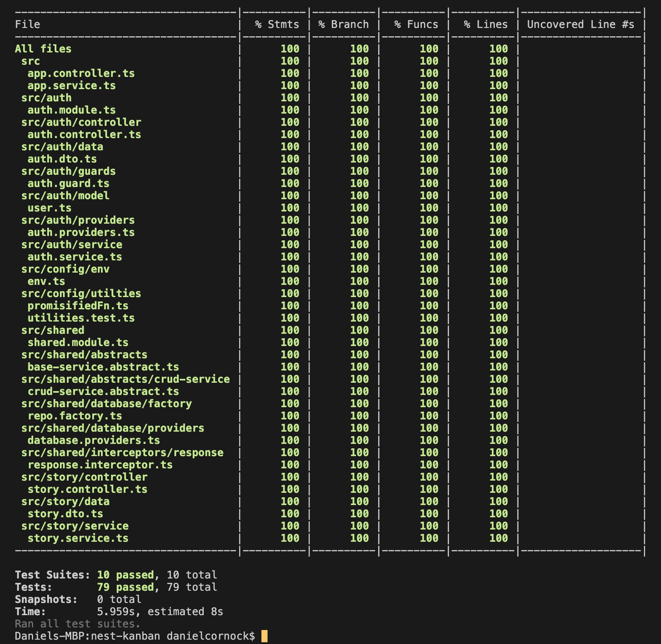Select 'crud-service.abstract.ts' file name
The image size is (661, 644).
[x=103, y=391]
